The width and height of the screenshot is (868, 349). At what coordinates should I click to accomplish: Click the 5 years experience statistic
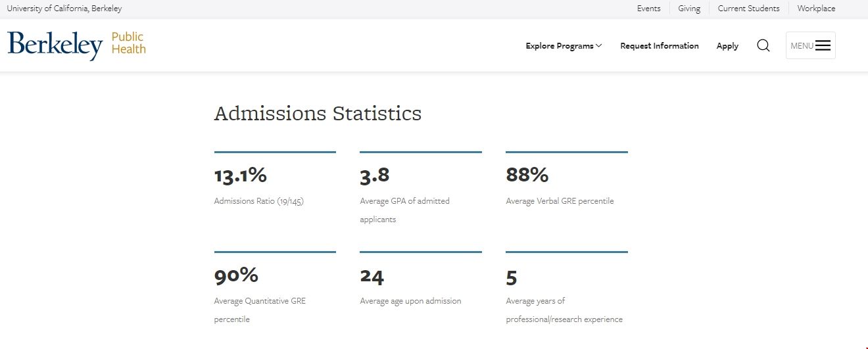(512, 277)
